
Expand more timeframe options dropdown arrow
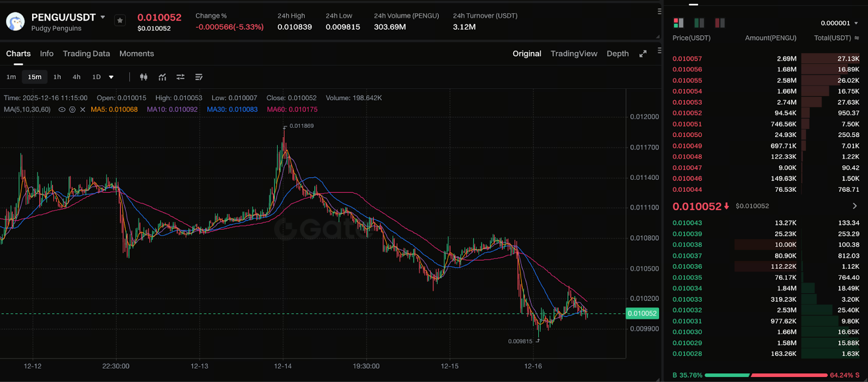[111, 77]
